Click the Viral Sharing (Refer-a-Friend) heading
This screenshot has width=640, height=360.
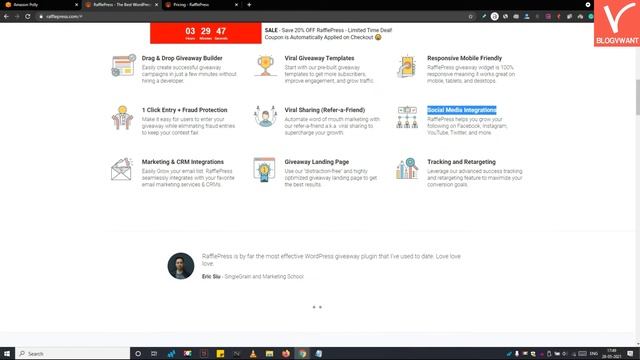[324, 110]
